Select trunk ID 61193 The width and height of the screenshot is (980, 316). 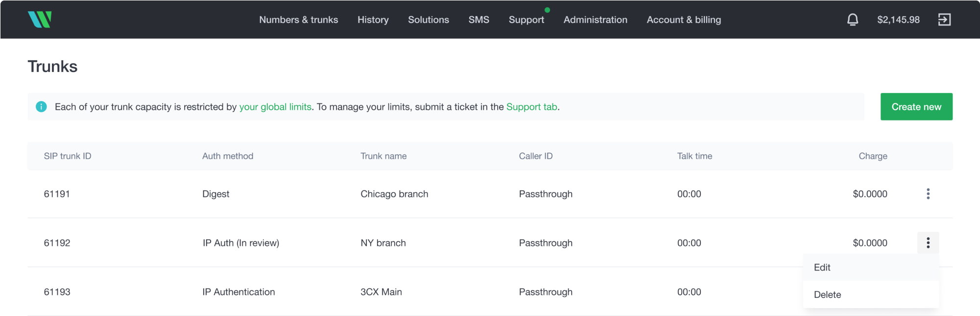click(x=57, y=292)
